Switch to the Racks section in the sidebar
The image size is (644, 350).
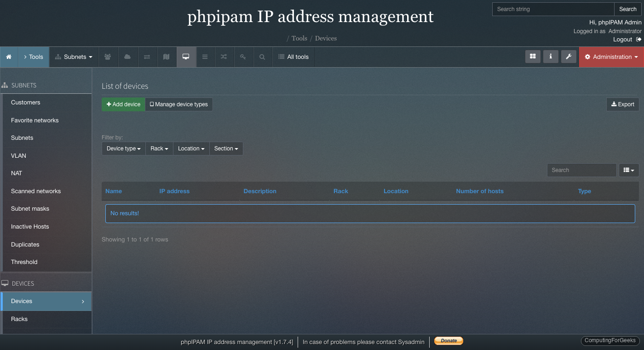(19, 319)
